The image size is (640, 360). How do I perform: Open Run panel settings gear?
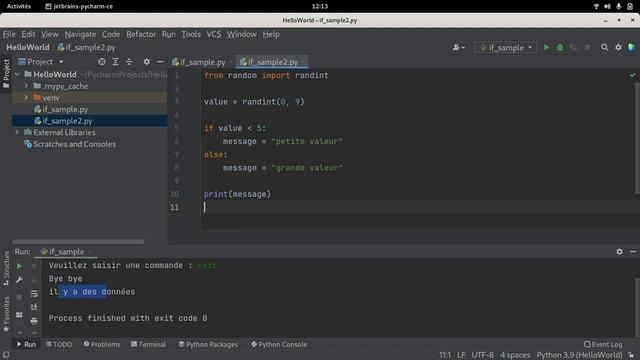[x=619, y=252]
